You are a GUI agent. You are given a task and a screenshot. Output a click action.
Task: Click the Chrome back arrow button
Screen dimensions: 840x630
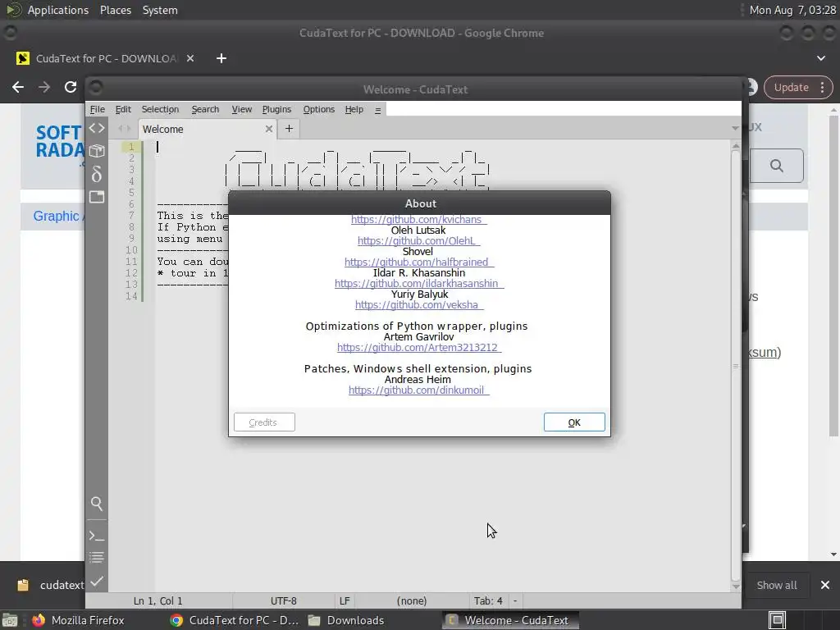tap(18, 87)
